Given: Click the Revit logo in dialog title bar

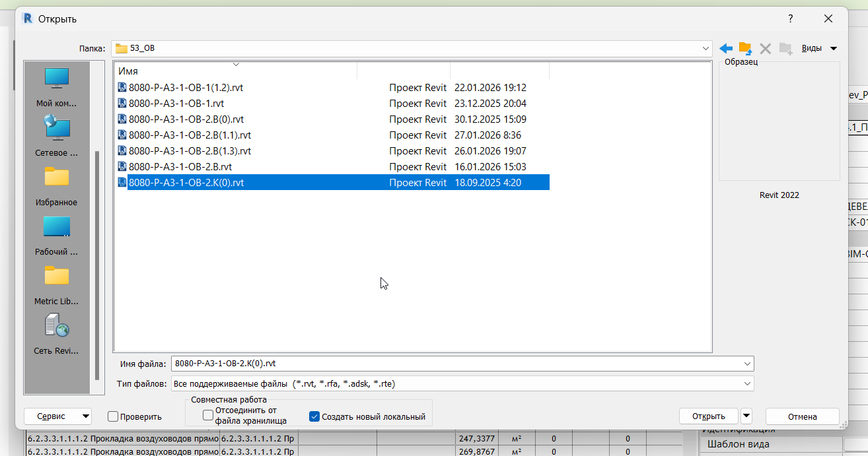Looking at the screenshot, I should pyautogui.click(x=28, y=18).
